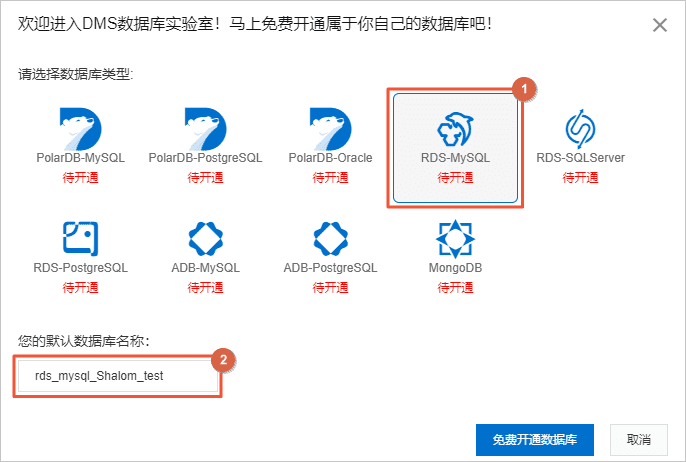
Task: Select the PolarDB-MySQL polar bear icon
Action: tap(80, 129)
